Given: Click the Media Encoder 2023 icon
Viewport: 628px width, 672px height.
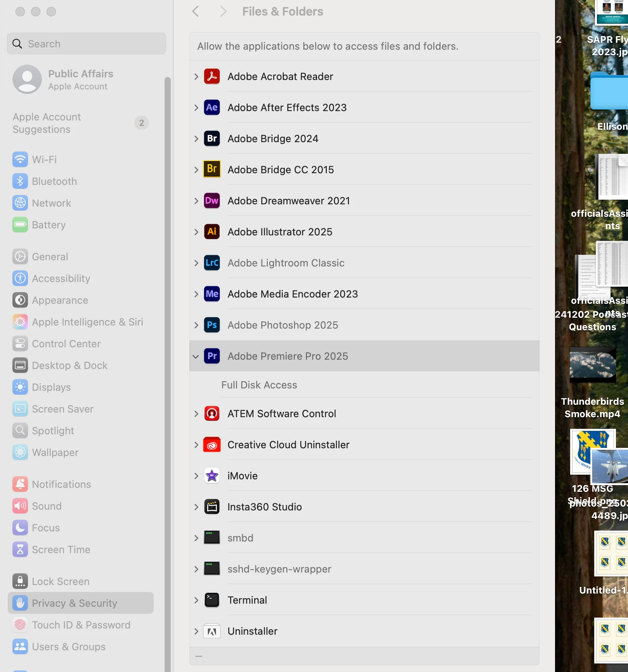Looking at the screenshot, I should pyautogui.click(x=212, y=294).
